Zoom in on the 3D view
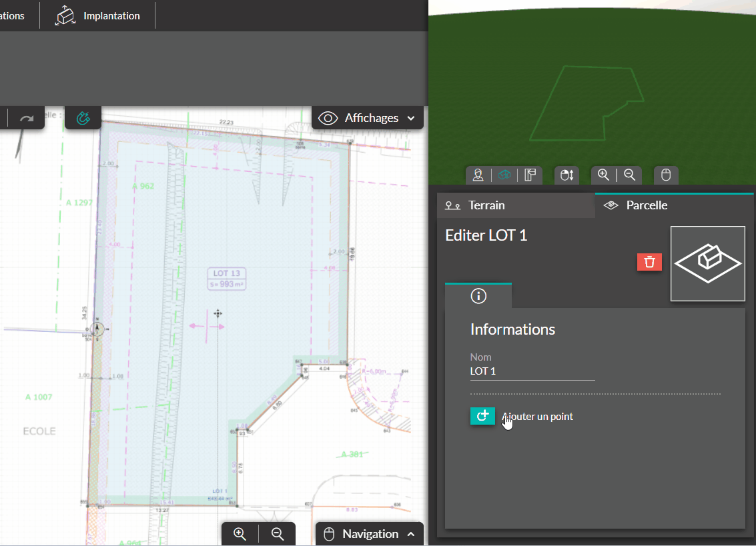This screenshot has width=756, height=546. tap(603, 175)
